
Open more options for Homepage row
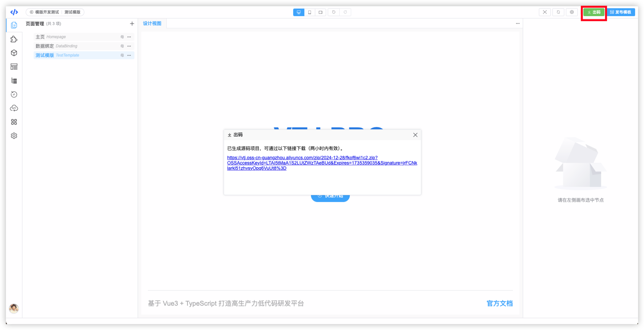(x=129, y=37)
